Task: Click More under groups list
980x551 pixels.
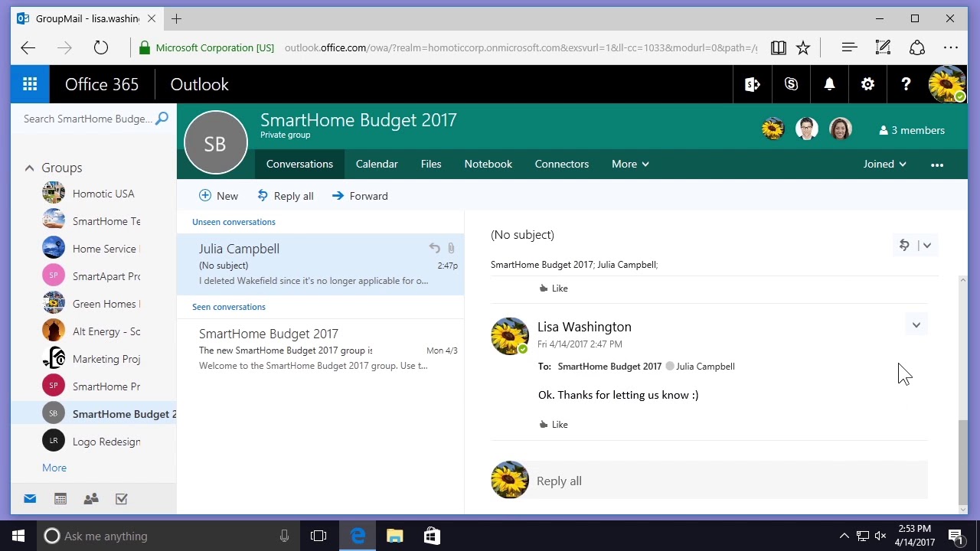Action: click(54, 468)
